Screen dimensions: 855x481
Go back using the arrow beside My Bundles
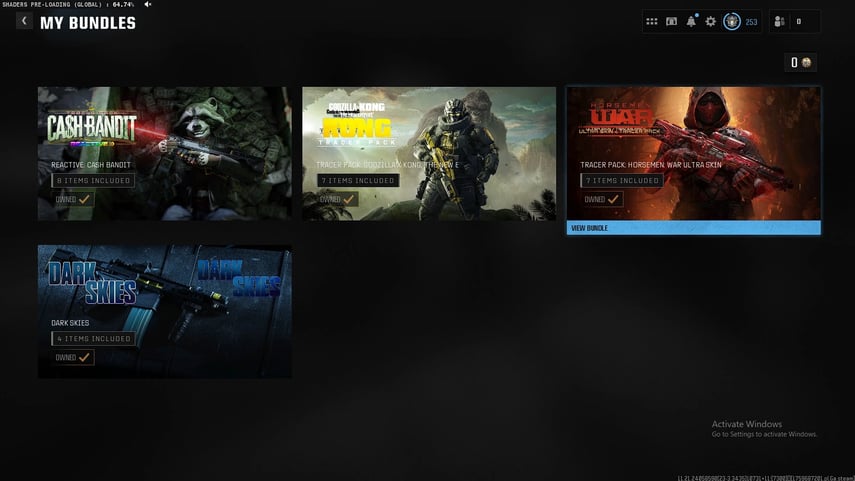tap(24, 21)
